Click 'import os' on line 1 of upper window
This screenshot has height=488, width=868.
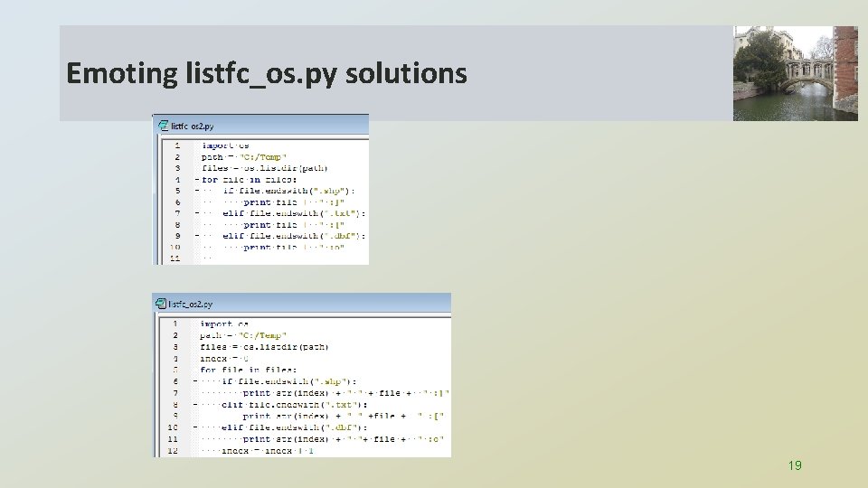225,145
